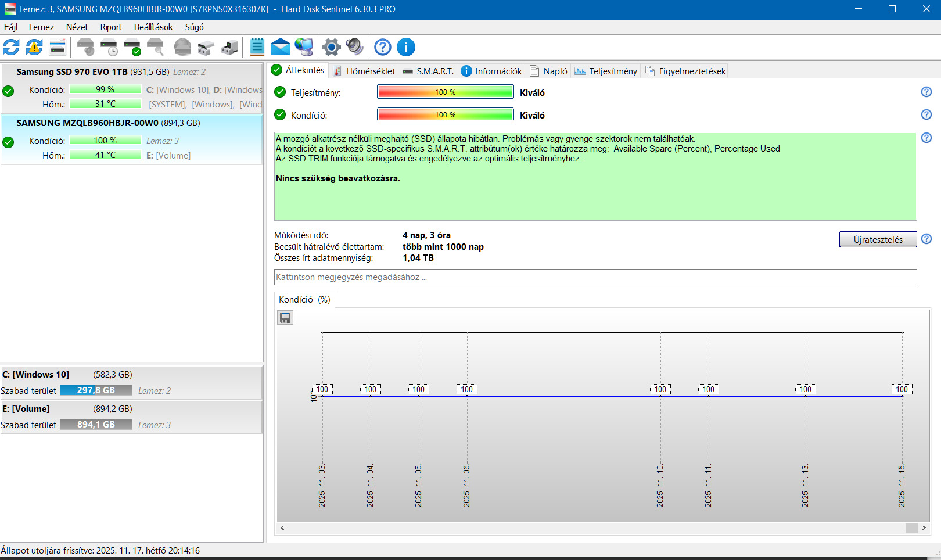
Task: Open the notepad report icon in toolbar
Action: coord(257,47)
